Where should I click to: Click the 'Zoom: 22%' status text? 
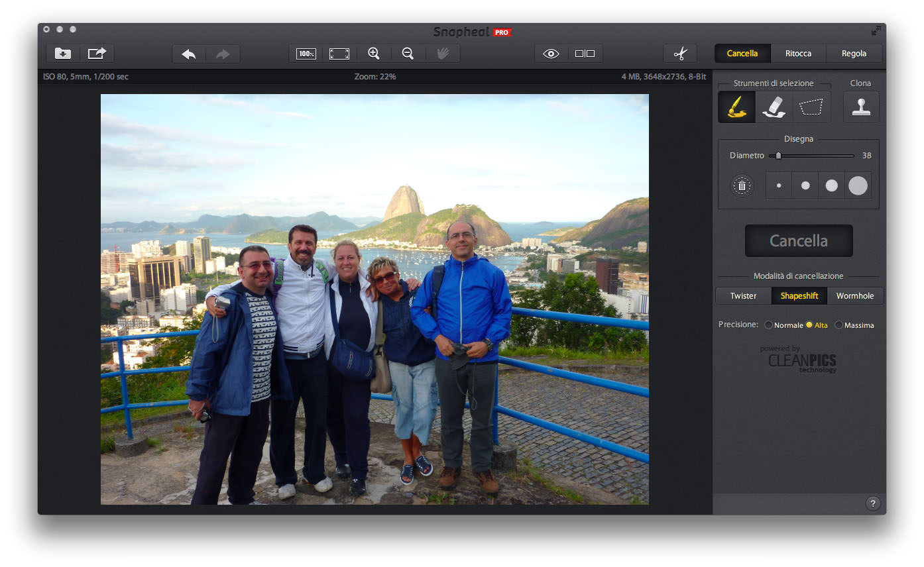coord(375,77)
